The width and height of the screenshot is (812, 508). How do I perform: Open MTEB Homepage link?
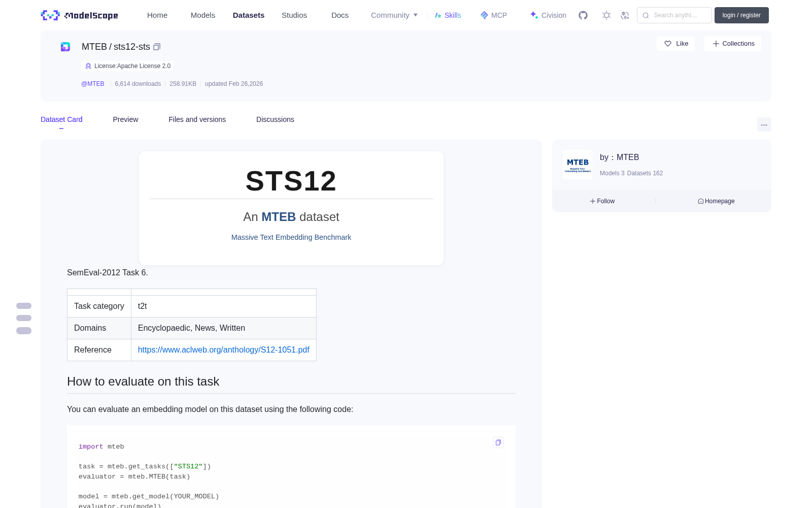(716, 201)
